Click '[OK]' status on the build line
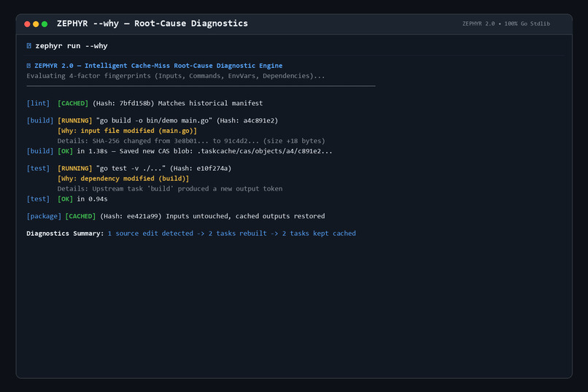Screen dimensions: 588x392 point(65,151)
